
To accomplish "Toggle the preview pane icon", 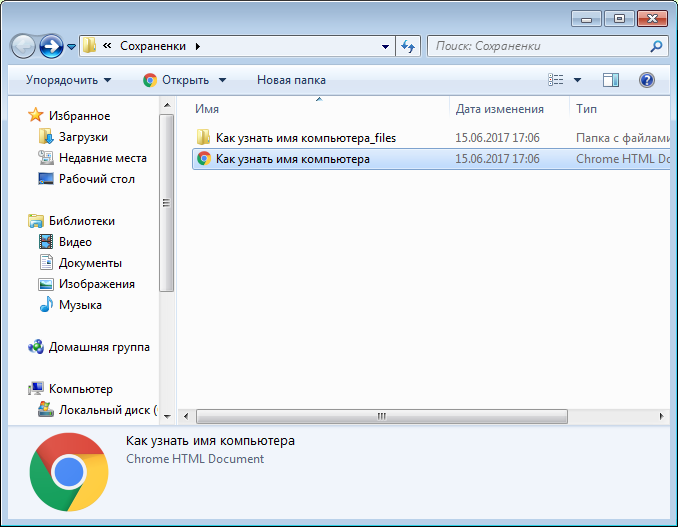I will pyautogui.click(x=611, y=80).
